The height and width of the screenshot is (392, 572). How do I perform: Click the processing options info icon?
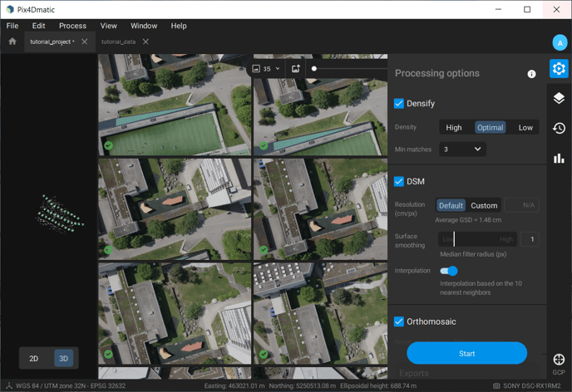tap(531, 74)
